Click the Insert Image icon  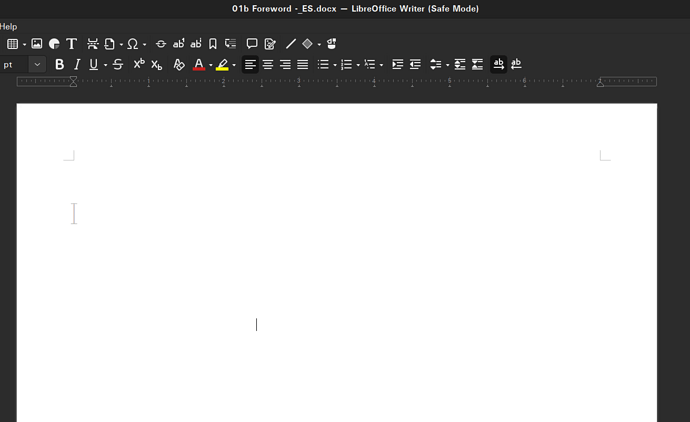point(37,44)
